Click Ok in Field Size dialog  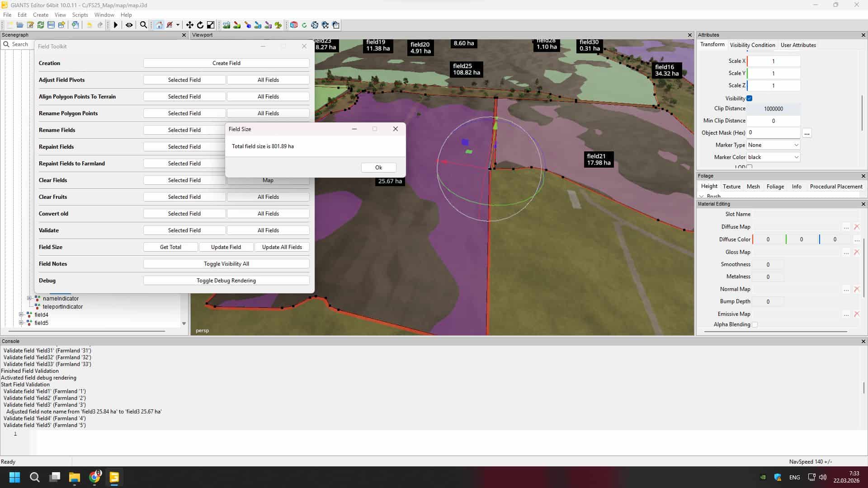click(378, 168)
